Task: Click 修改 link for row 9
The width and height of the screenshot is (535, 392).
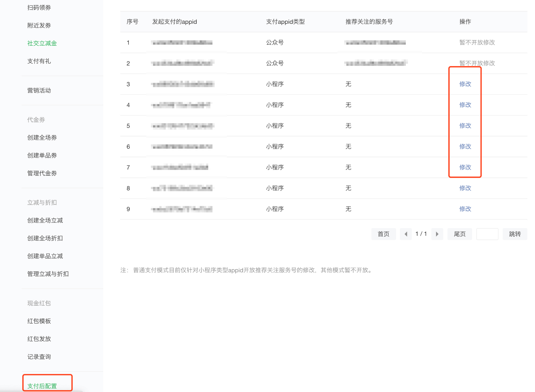Action: [x=465, y=209]
